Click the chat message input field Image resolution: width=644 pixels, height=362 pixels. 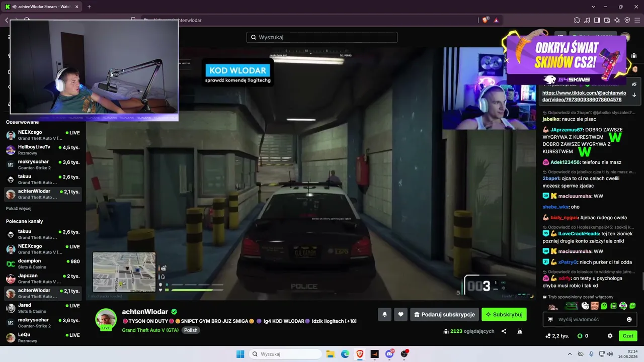click(x=590, y=319)
